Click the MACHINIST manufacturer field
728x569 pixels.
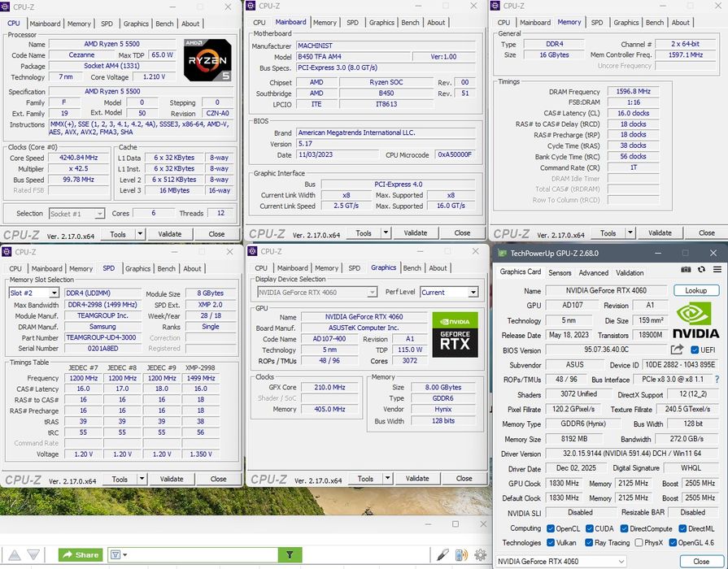click(x=386, y=46)
